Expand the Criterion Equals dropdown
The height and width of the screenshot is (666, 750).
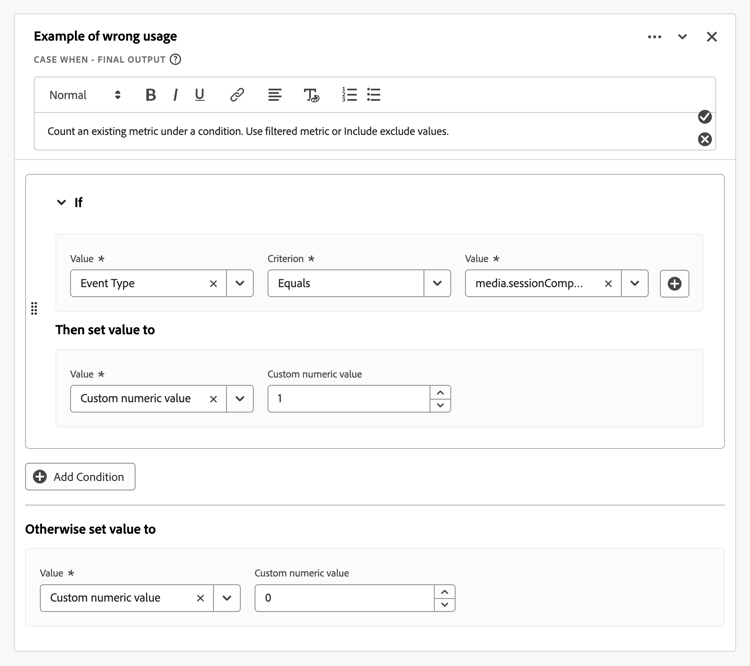click(437, 284)
